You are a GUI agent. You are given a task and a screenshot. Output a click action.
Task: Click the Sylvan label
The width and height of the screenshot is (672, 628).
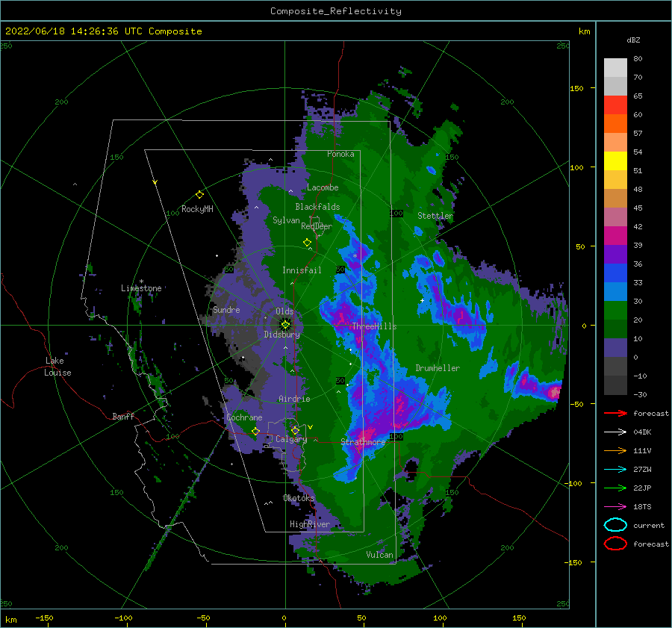[x=286, y=220]
